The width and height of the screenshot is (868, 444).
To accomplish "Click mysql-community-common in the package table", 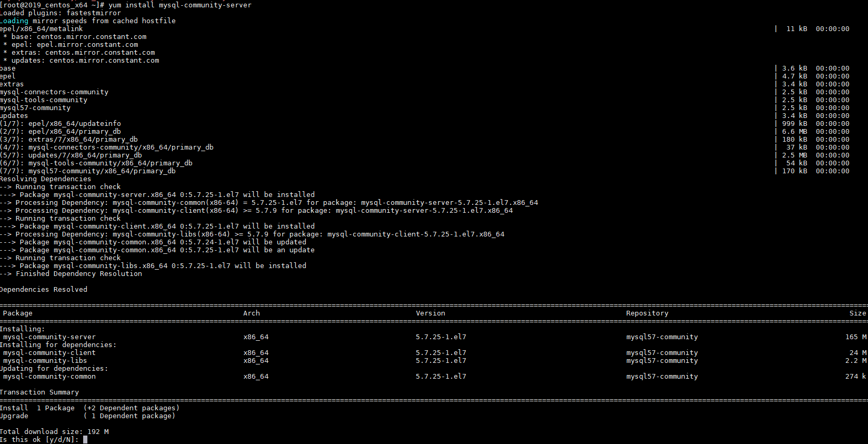I will [49, 377].
